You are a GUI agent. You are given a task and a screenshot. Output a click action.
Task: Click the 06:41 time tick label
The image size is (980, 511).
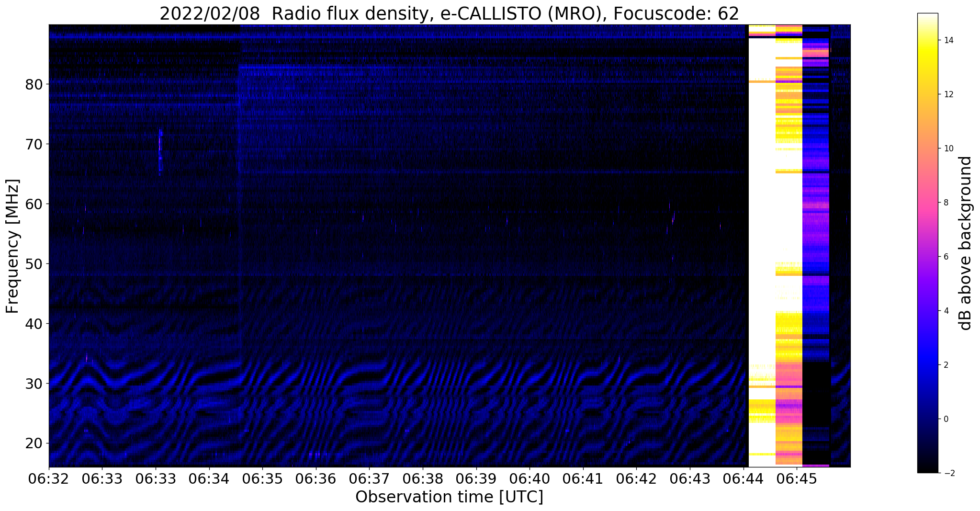[x=583, y=478]
